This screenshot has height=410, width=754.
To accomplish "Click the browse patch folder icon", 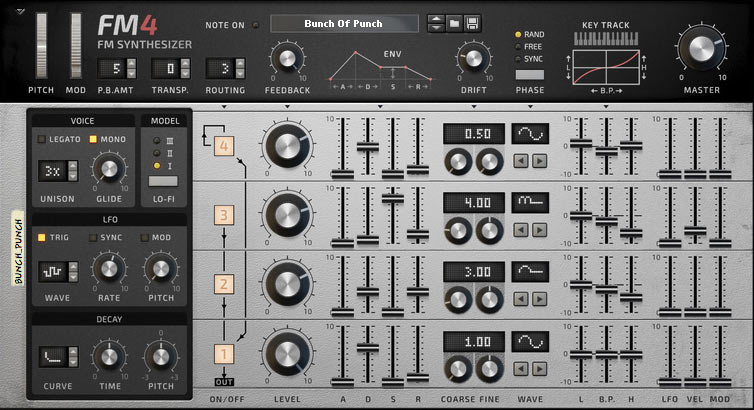I will click(x=454, y=23).
